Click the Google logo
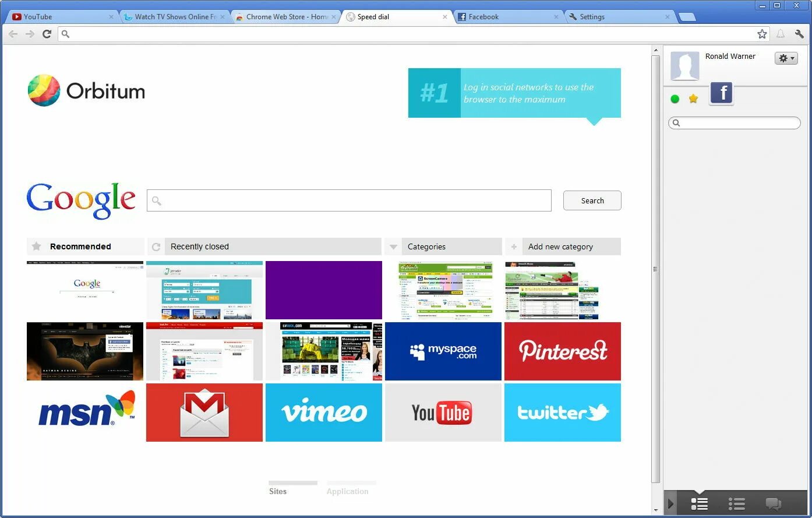812x518 pixels. (x=81, y=201)
